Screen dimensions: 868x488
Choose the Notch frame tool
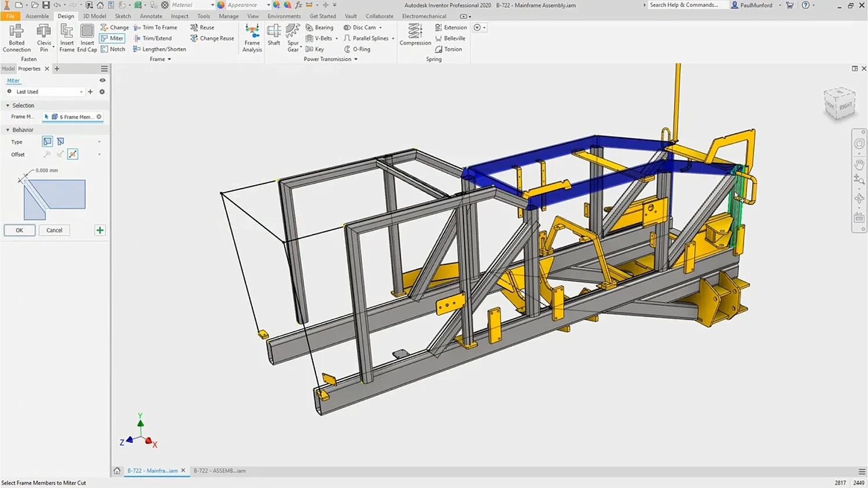click(113, 49)
